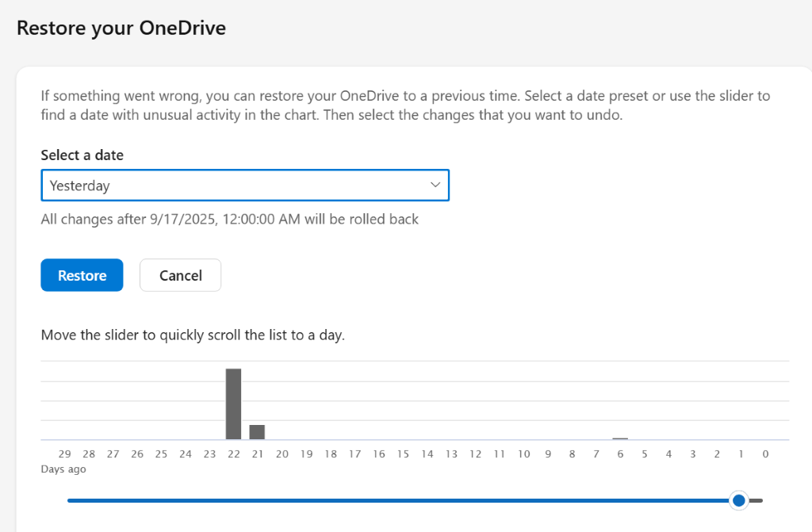Click the tiny bar at day 6
The height and width of the screenshot is (532, 812).
click(620, 438)
